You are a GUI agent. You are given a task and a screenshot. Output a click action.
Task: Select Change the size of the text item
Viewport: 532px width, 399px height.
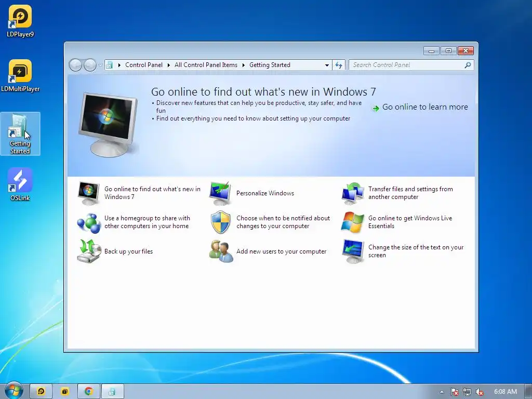416,251
